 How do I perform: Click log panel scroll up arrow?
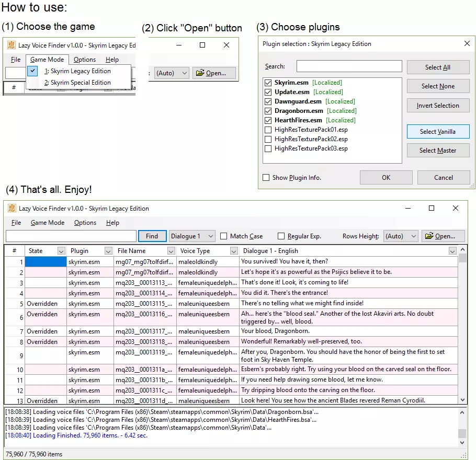tap(462, 412)
